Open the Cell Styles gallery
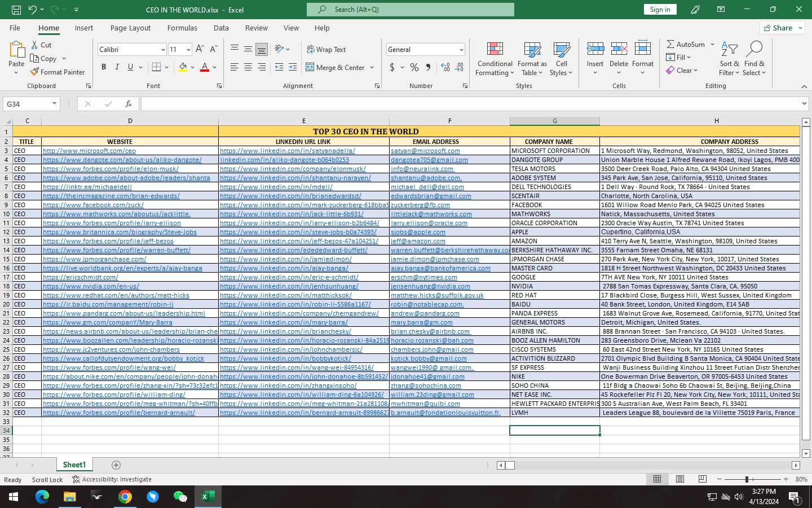Viewport: 812px width, 508px height. coord(561,59)
